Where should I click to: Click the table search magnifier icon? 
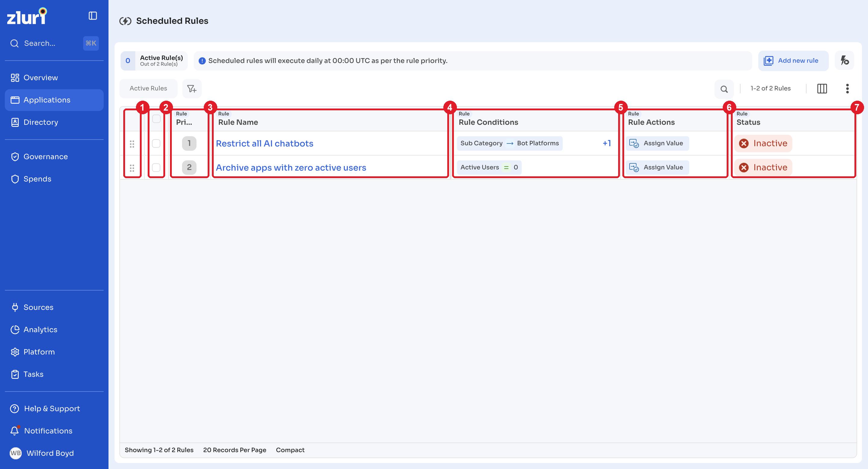[x=724, y=89]
